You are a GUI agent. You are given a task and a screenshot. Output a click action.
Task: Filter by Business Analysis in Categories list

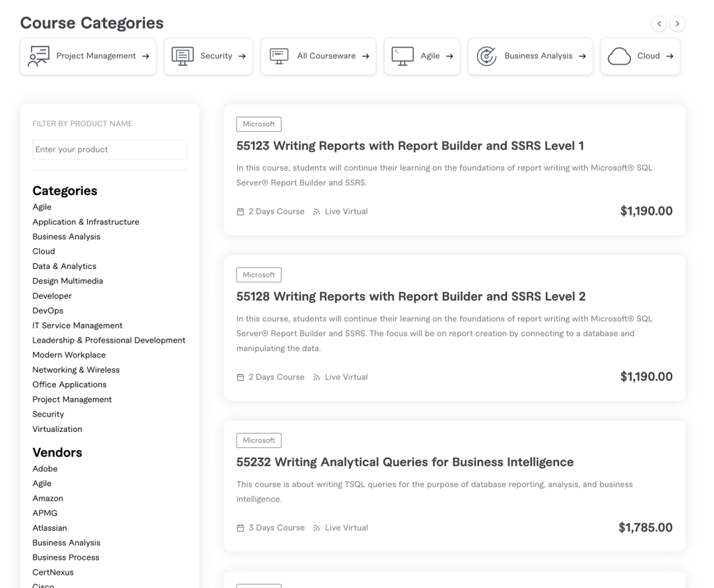coord(66,237)
